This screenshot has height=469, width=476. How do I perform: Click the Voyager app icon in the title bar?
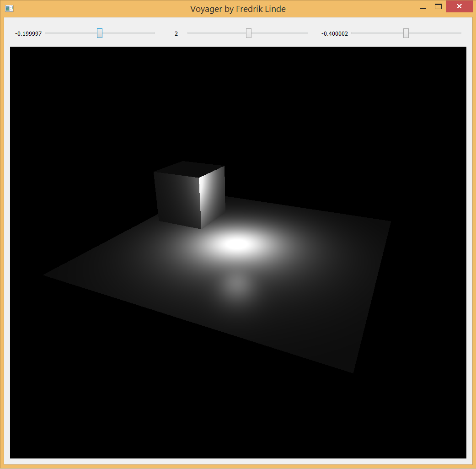pyautogui.click(x=9, y=8)
